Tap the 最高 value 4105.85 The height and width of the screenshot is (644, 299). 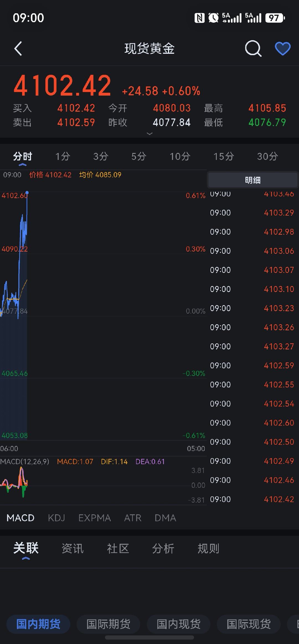click(x=267, y=108)
